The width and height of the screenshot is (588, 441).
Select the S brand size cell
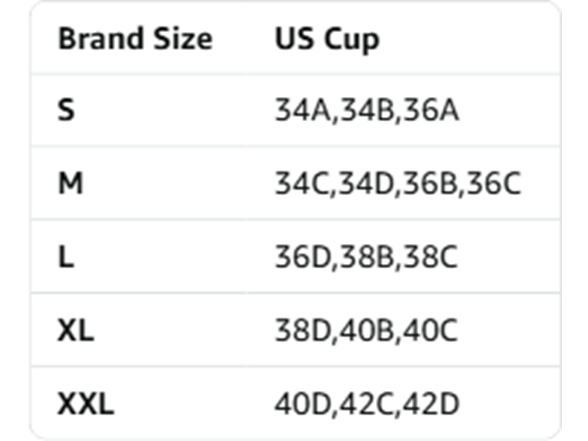tap(66, 110)
